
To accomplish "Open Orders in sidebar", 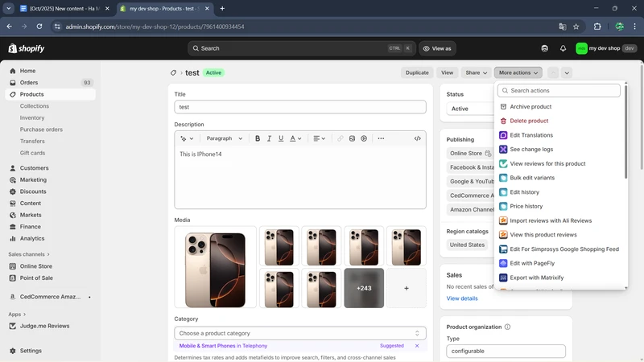I will click(50, 83).
